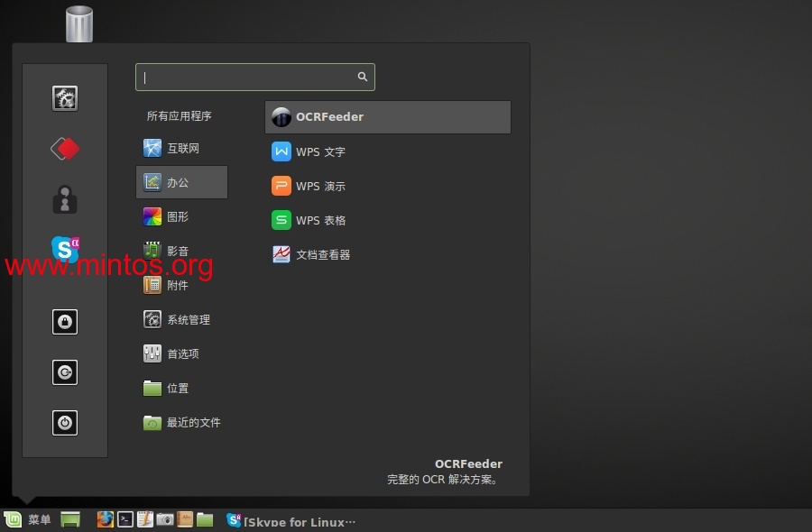Select the 附件 category

[x=181, y=285]
